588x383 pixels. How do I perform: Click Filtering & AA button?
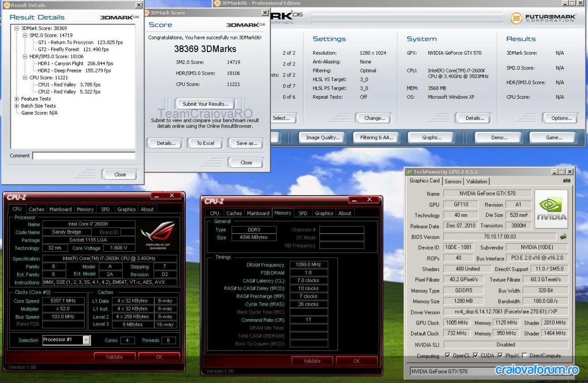point(376,138)
